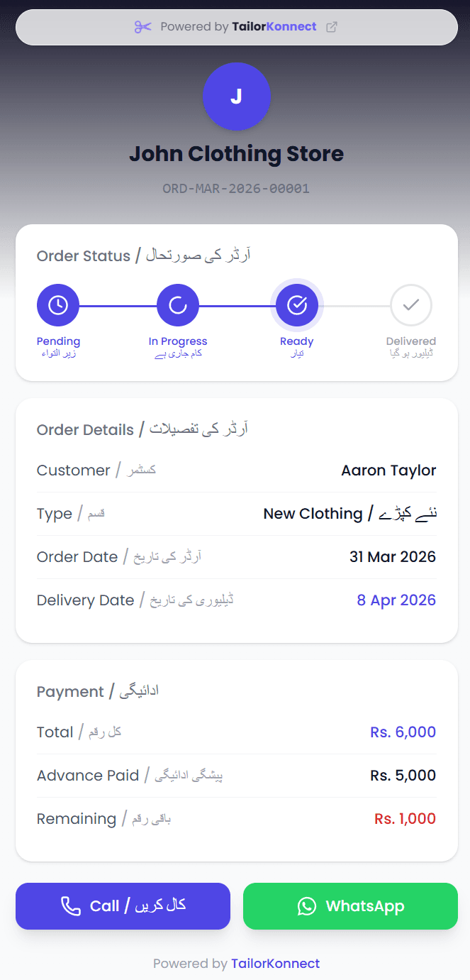The height and width of the screenshot is (980, 470).
Task: Open the TailorKonnect link in the header
Action: point(274,26)
